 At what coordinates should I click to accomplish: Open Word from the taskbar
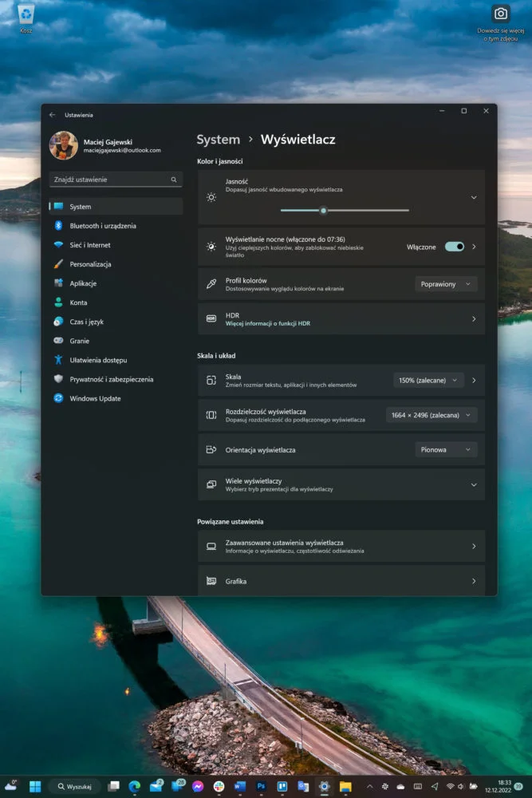[x=239, y=786]
